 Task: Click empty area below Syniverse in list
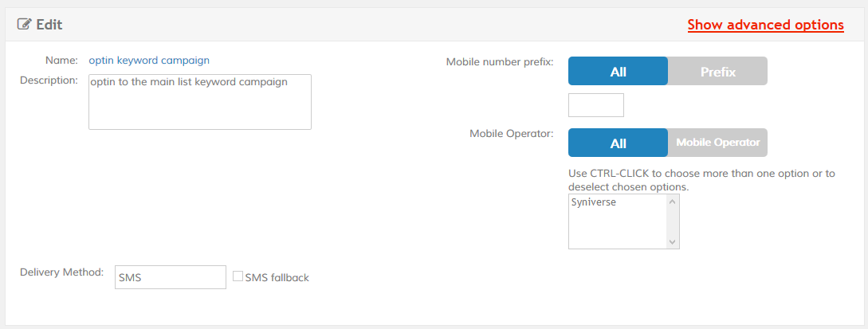pos(616,231)
